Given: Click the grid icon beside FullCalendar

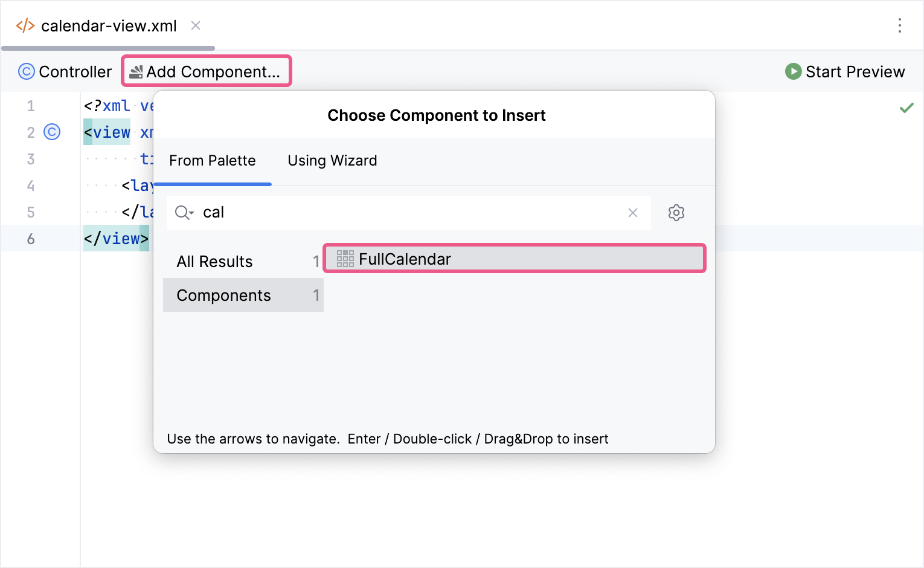Looking at the screenshot, I should click(x=345, y=258).
